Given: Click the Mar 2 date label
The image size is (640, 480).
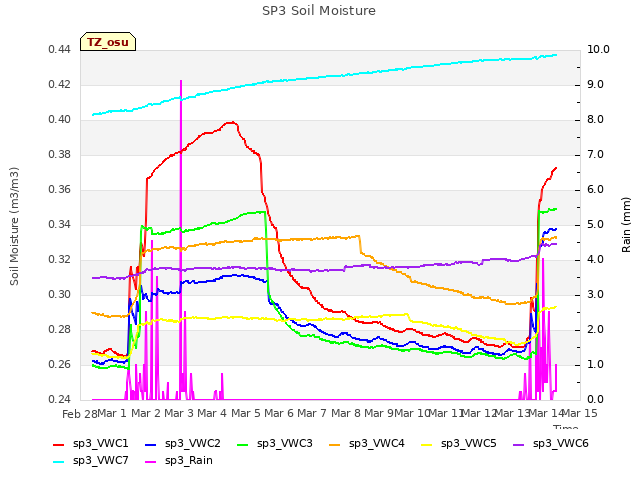Looking at the screenshot, I should click(x=146, y=413).
